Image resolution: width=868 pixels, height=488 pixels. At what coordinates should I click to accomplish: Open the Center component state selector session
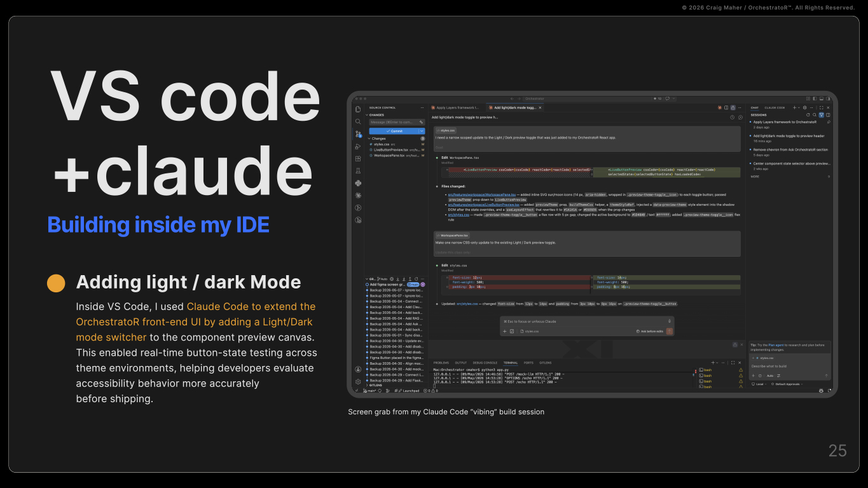pyautogui.click(x=790, y=165)
